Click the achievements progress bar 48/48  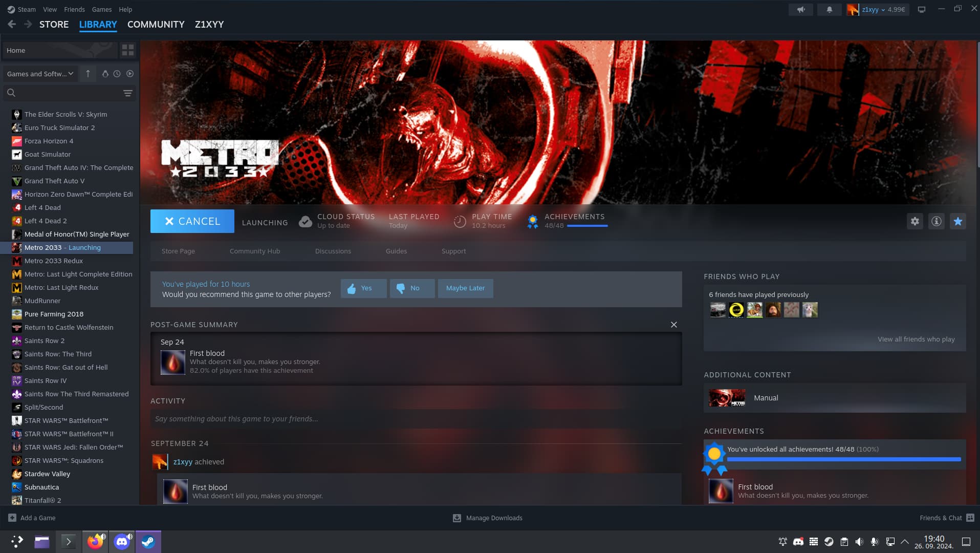[x=844, y=459]
